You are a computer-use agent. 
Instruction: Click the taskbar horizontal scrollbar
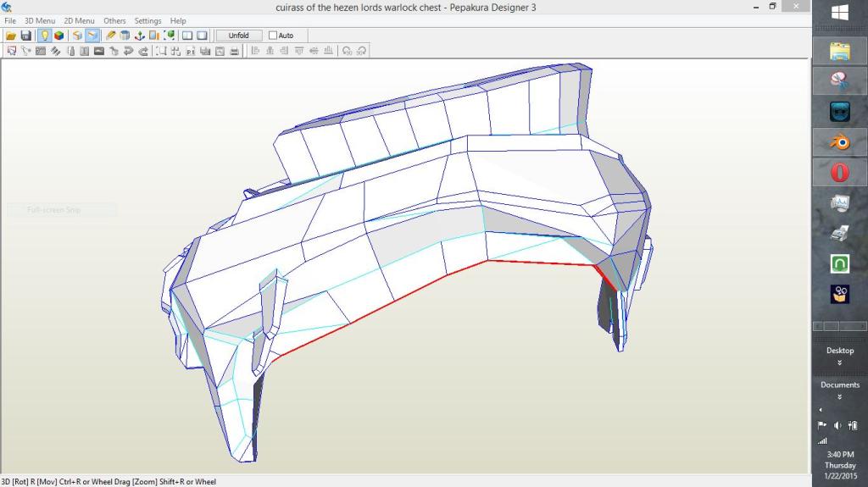point(840,326)
